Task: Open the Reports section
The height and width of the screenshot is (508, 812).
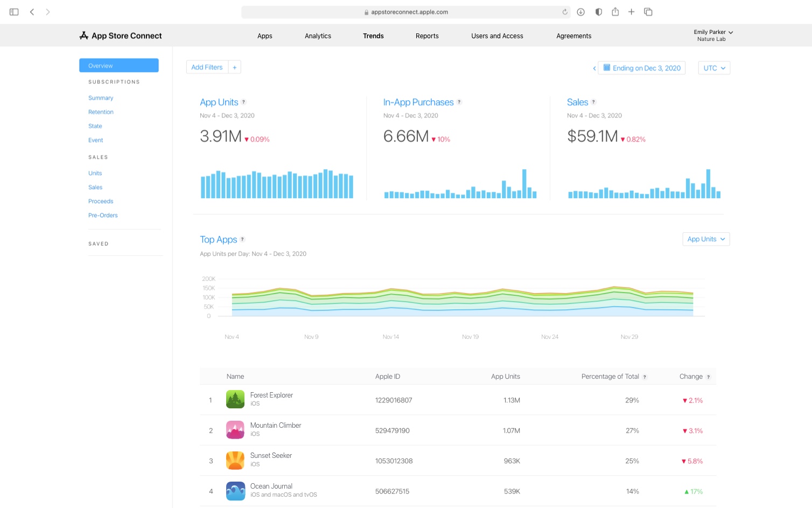Action: (427, 36)
